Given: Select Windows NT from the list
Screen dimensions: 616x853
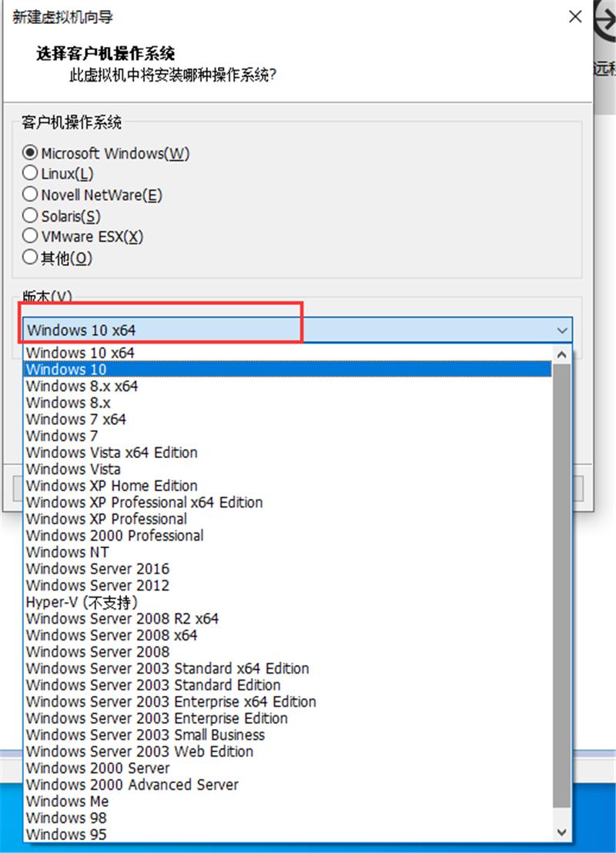Looking at the screenshot, I should [288, 552].
